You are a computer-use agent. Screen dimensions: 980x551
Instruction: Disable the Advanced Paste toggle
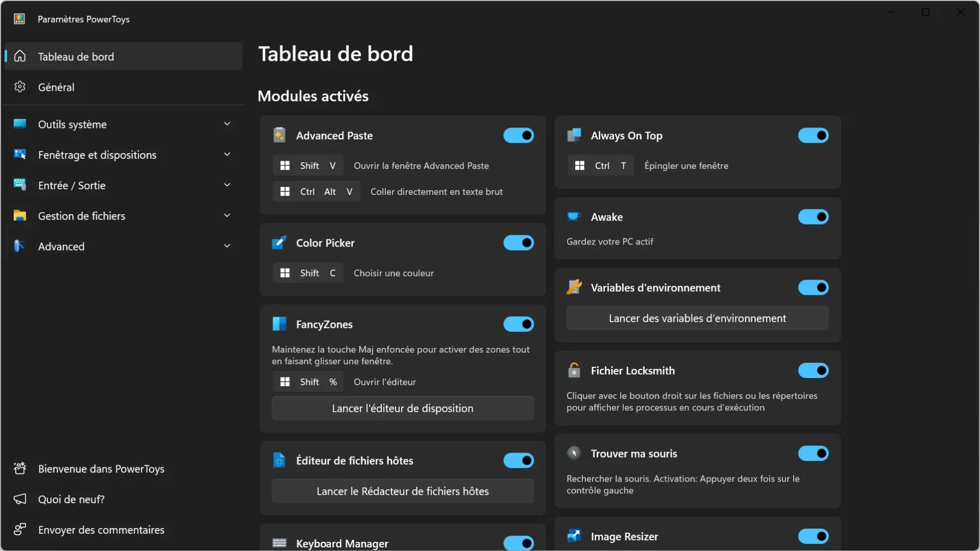[519, 135]
